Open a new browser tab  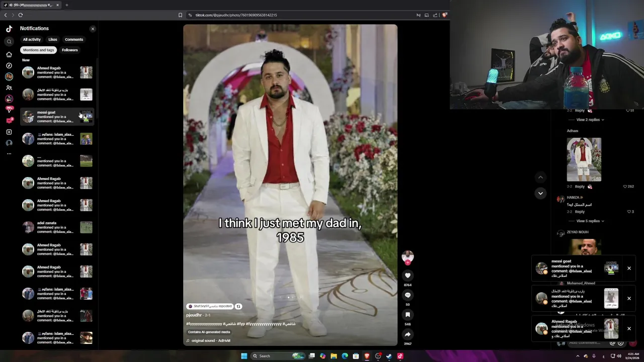click(66, 5)
